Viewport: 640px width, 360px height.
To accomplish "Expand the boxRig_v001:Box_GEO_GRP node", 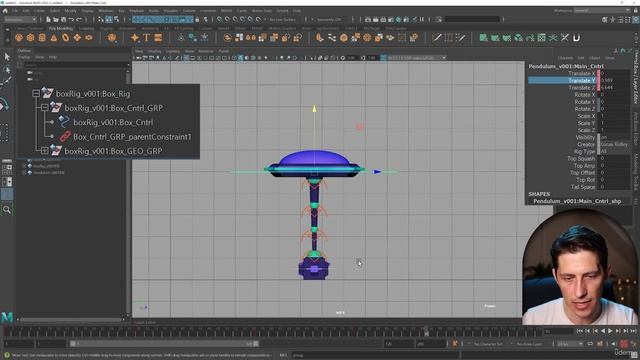I will point(44,151).
